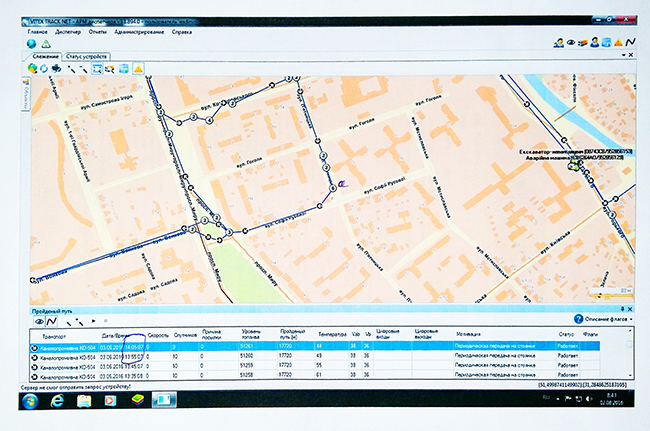Viewport: 650px width, 431px height.
Task: Click the track line N icon at top right
Action: pos(631,42)
